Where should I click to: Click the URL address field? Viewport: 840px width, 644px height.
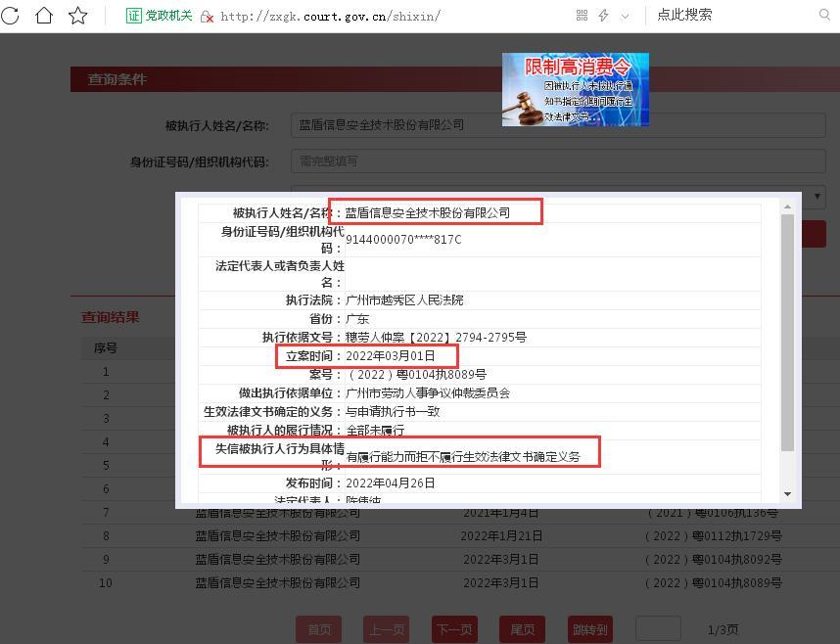[x=330, y=16]
